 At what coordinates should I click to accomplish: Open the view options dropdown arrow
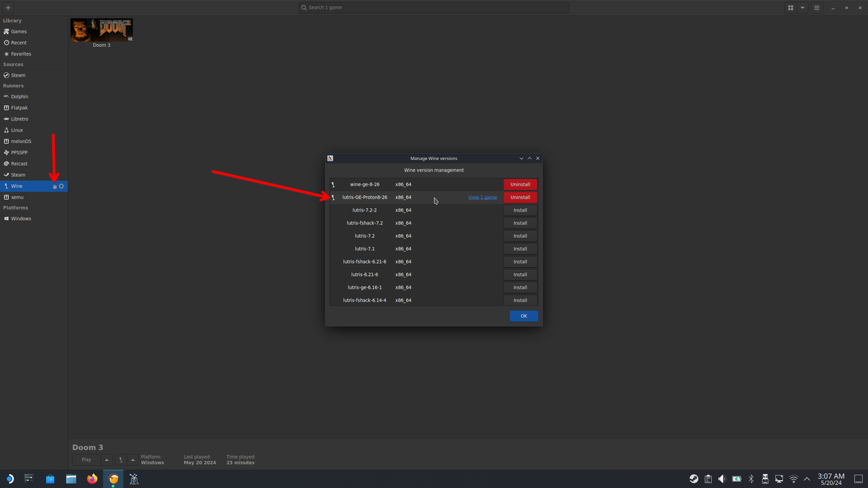click(802, 7)
